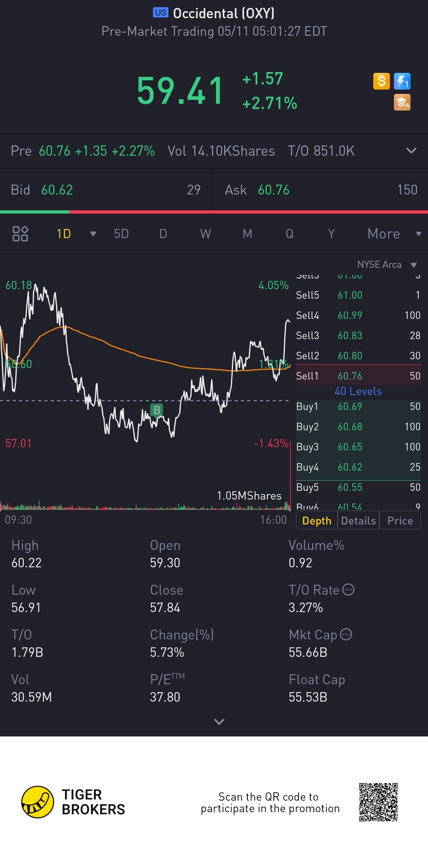Tap the promotion QR code
The image size is (428, 868).
coord(378,802)
